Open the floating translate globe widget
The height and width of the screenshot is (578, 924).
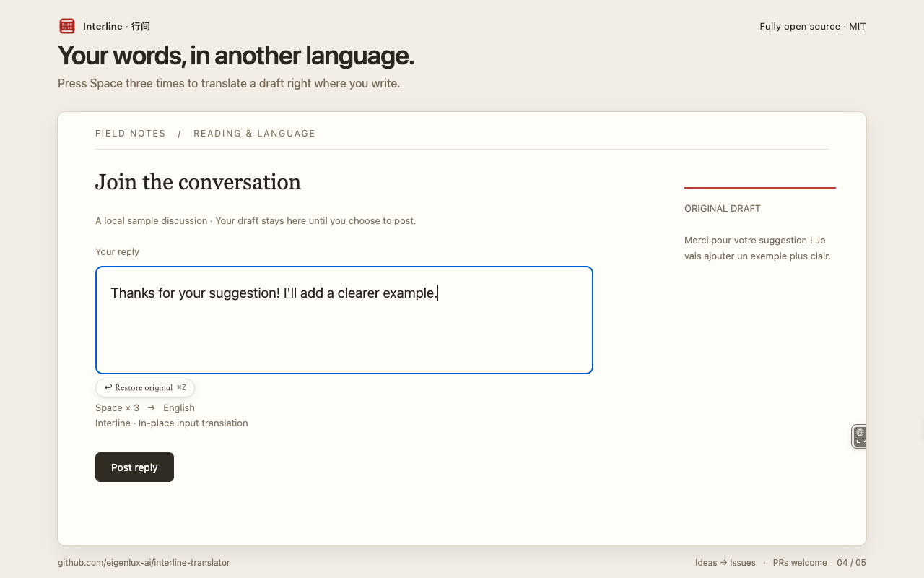coord(859,436)
